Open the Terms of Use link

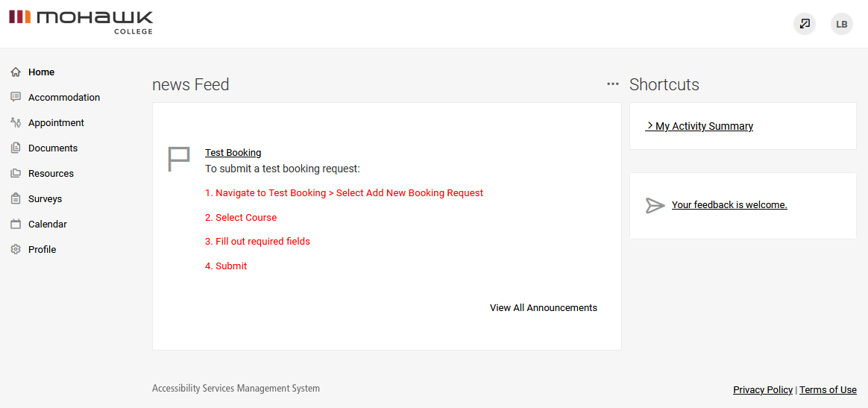[828, 390]
